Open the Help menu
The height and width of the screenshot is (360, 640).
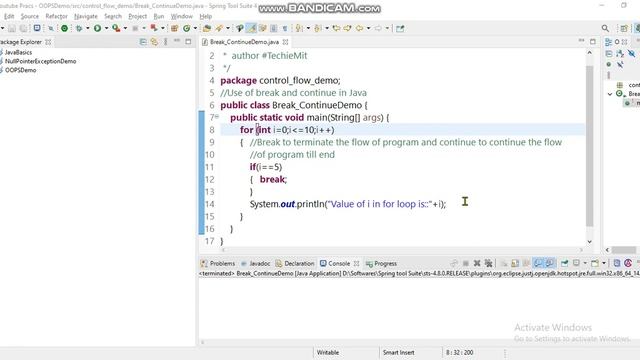tap(206, 16)
